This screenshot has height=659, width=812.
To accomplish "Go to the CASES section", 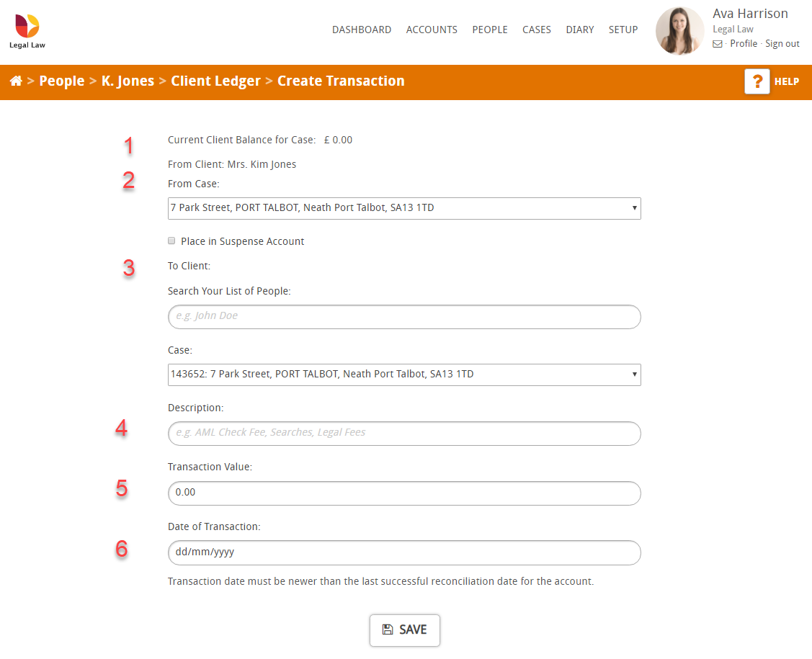I will tap(537, 30).
